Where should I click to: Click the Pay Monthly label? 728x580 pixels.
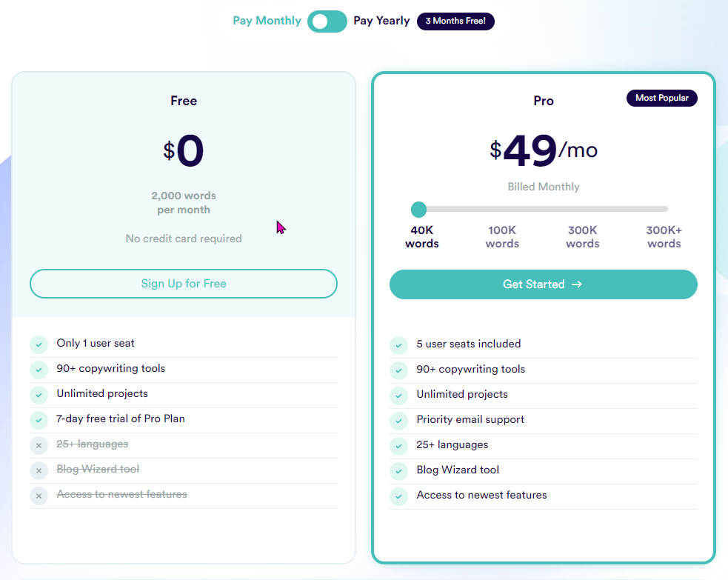[x=267, y=21]
